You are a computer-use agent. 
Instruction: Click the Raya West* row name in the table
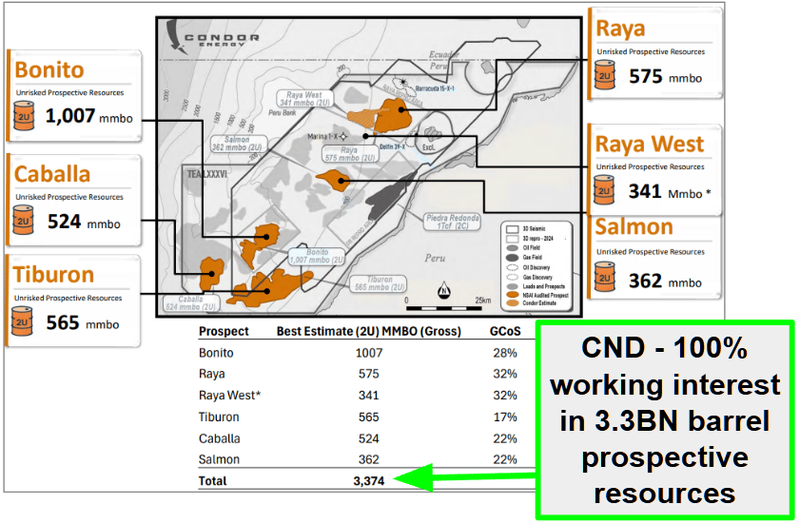230,395
